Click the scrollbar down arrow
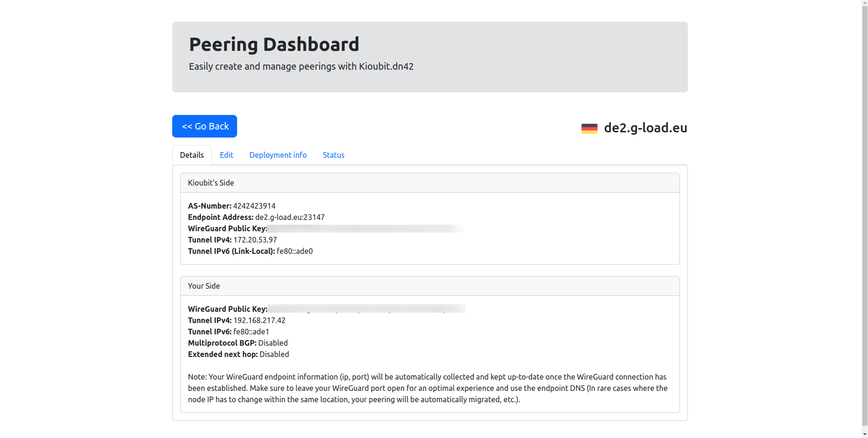 865,434
